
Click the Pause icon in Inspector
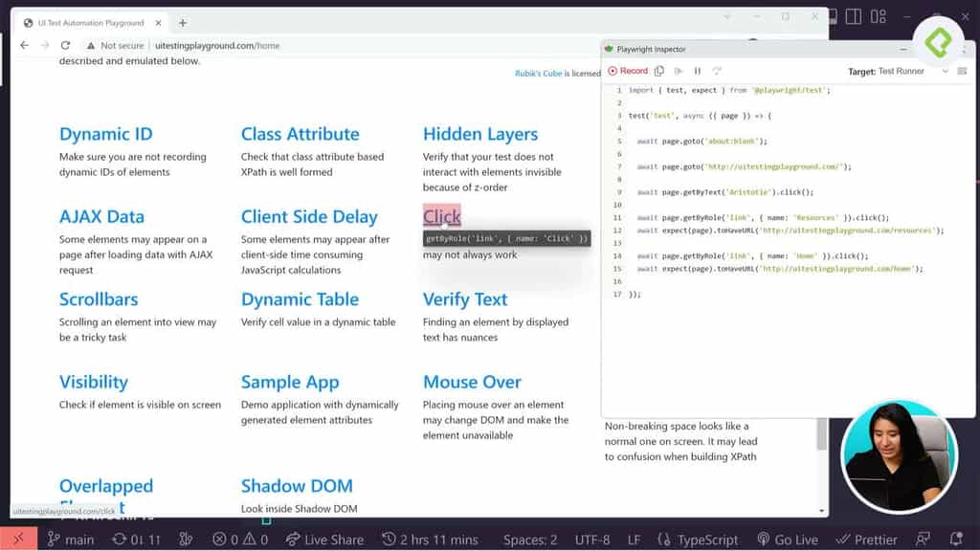(x=698, y=71)
